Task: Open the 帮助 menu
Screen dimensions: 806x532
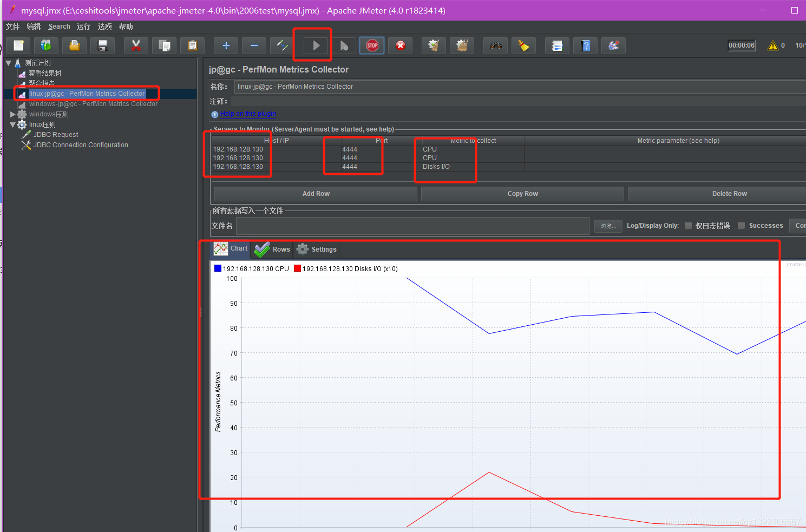Action: (x=126, y=27)
